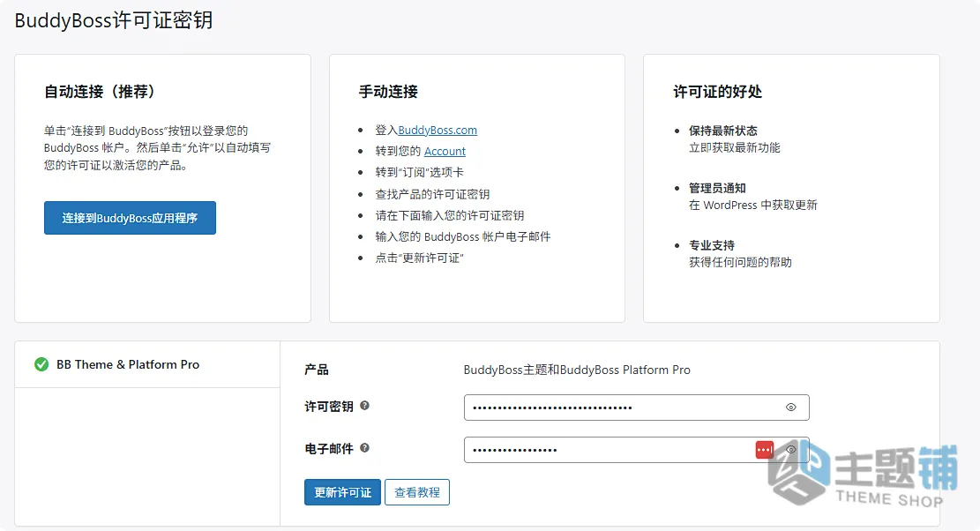Click the 连接到BuddyBoss应用程序 button

click(x=130, y=218)
